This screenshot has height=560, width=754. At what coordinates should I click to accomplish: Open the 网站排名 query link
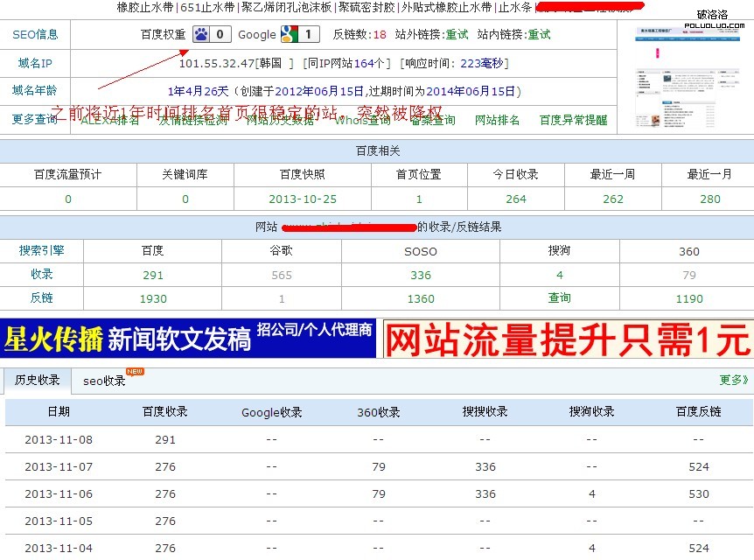coord(497,120)
